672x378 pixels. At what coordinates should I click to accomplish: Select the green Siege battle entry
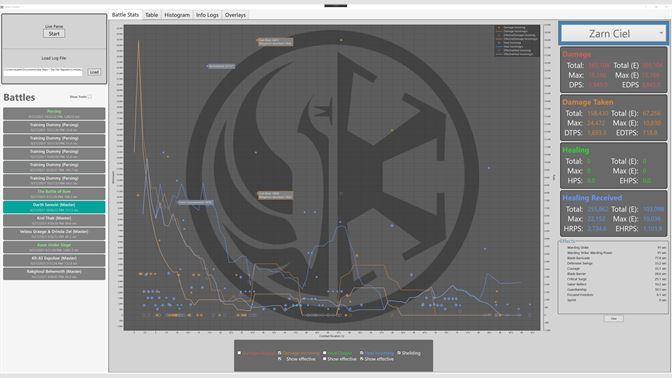tap(54, 247)
